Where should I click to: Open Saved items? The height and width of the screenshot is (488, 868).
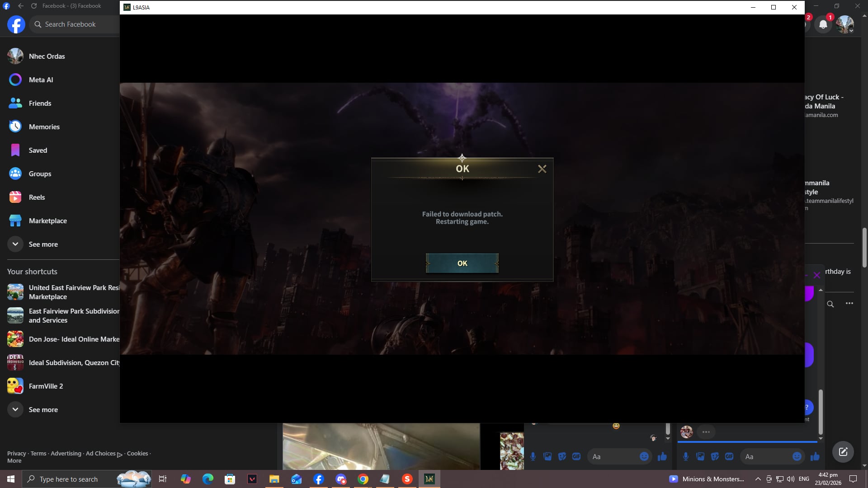38,150
